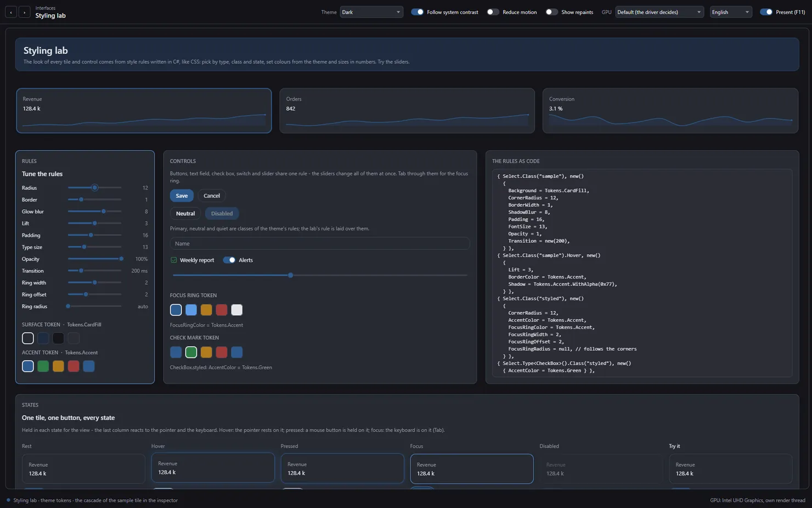
Task: Click the Save button
Action: pos(182,196)
